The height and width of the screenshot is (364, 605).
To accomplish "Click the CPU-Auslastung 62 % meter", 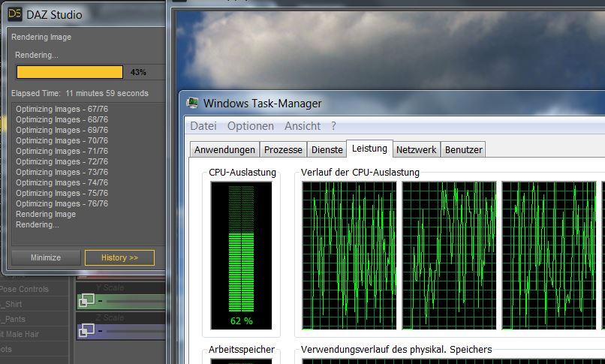I will pos(241,255).
